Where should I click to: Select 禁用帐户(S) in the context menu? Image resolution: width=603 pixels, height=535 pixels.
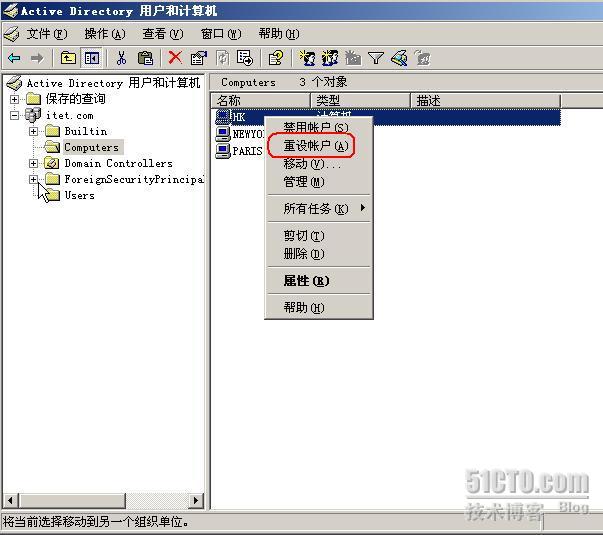point(315,128)
